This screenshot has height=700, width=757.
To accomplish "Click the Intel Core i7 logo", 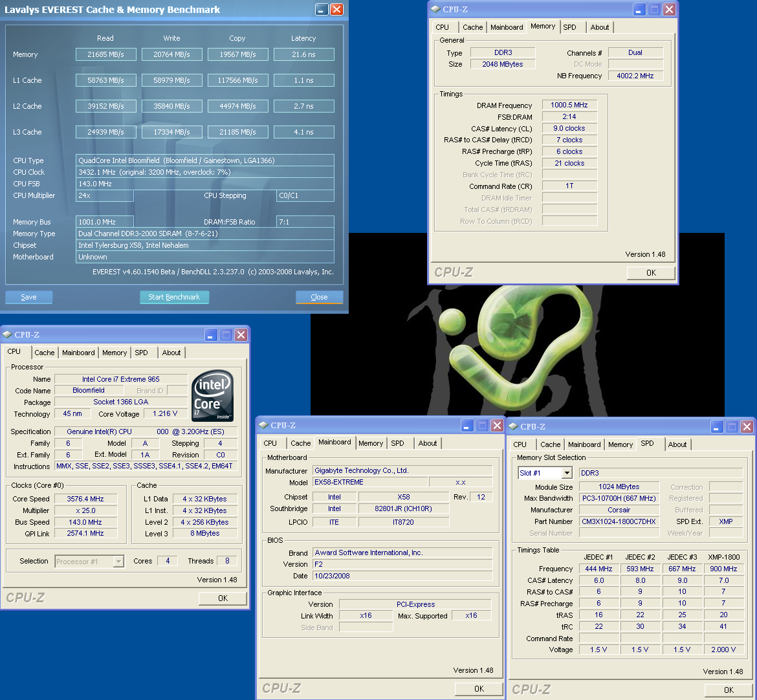I will (212, 395).
